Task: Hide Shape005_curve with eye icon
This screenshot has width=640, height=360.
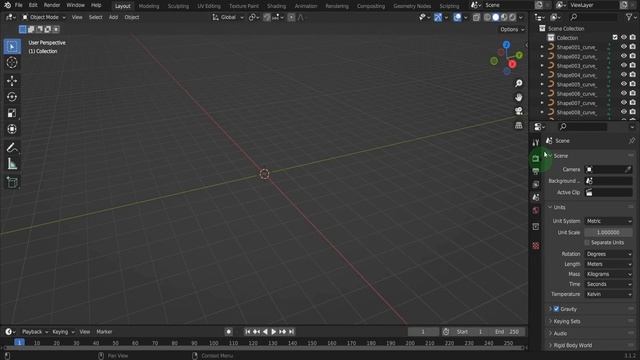Action: [x=623, y=84]
